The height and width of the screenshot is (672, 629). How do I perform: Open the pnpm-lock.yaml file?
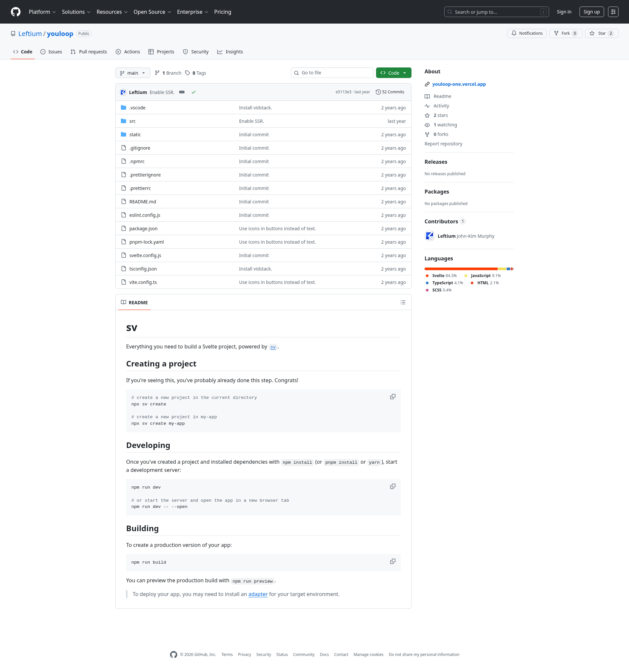[146, 242]
